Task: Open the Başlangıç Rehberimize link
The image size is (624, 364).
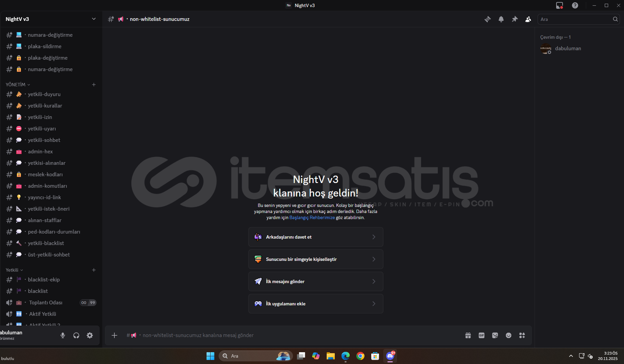Action: [x=312, y=218]
